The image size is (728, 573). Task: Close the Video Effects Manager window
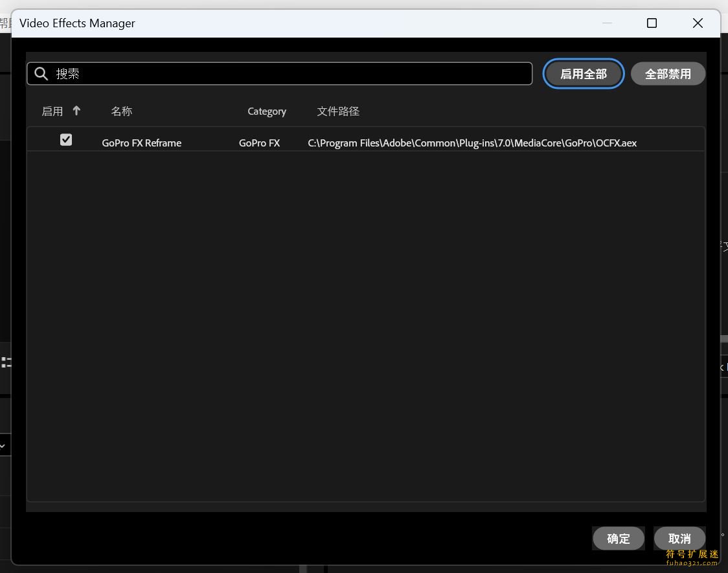[x=698, y=23]
